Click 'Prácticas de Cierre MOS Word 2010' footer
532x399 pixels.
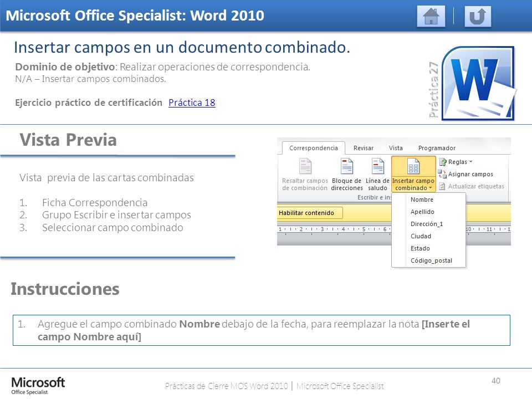pyautogui.click(x=226, y=386)
